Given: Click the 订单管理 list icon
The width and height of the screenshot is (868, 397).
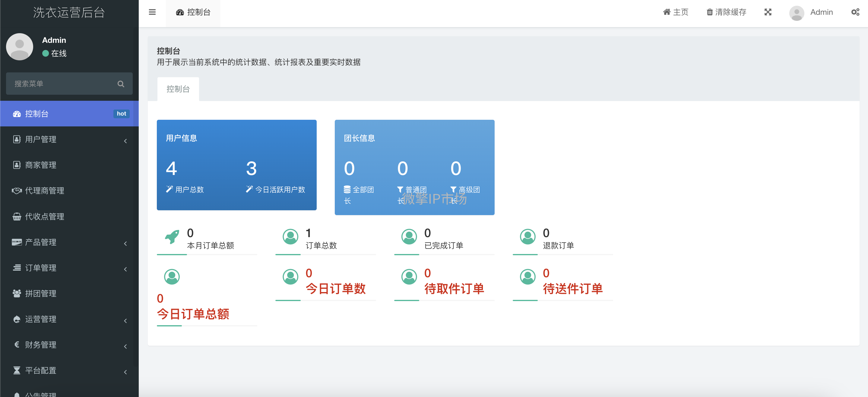Looking at the screenshot, I should (x=17, y=268).
